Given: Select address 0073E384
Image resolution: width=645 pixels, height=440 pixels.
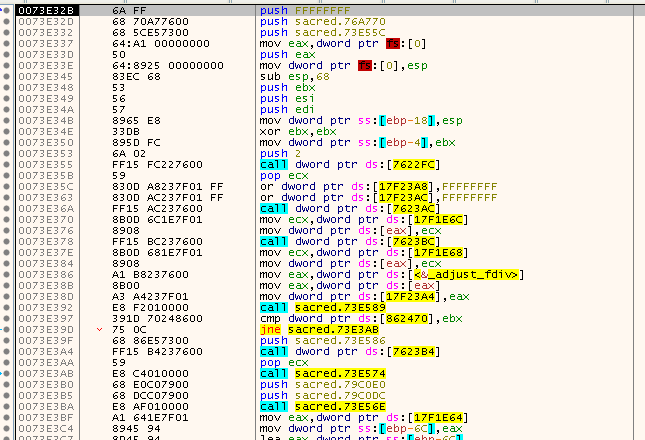Looking at the screenshot, I should click(46, 263).
